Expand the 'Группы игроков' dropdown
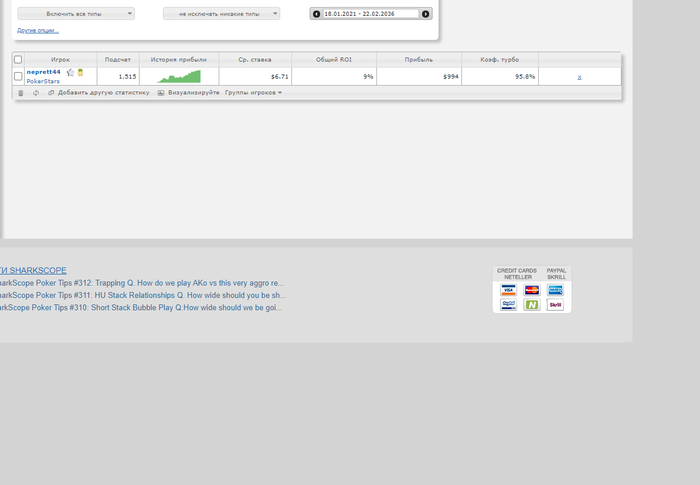This screenshot has width=700, height=485. (x=253, y=92)
